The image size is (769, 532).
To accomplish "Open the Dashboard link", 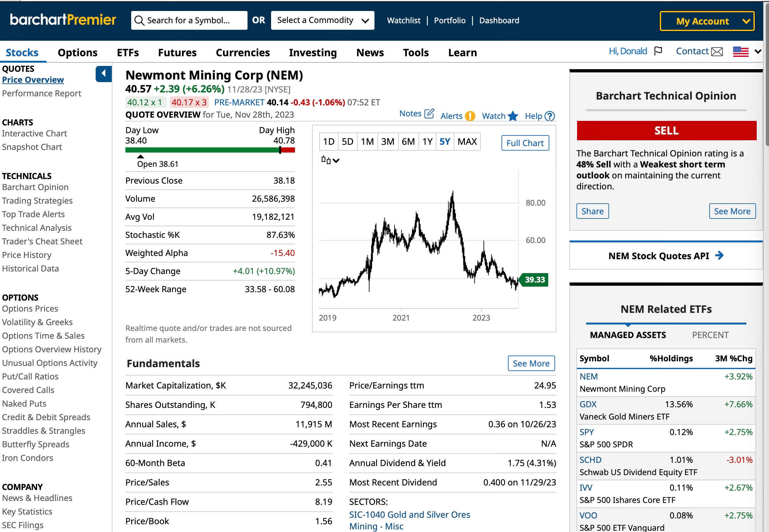I will click(x=499, y=20).
